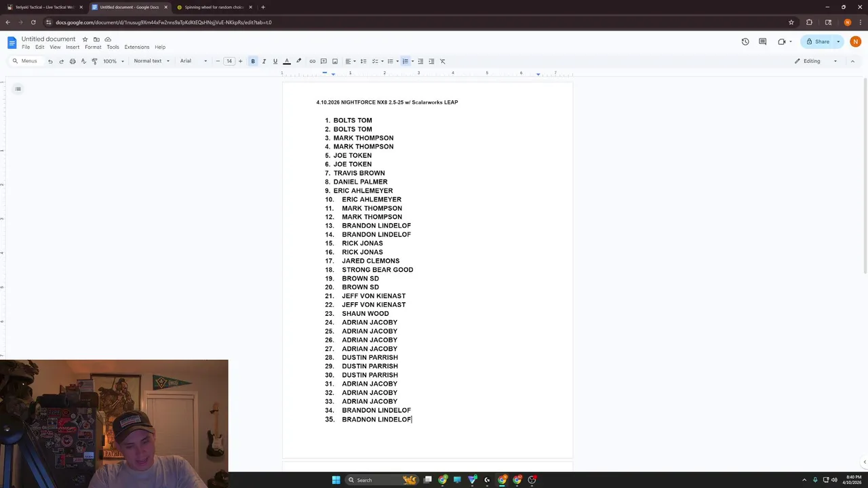Open the Help menu
The height and width of the screenshot is (488, 868).
pyautogui.click(x=160, y=47)
